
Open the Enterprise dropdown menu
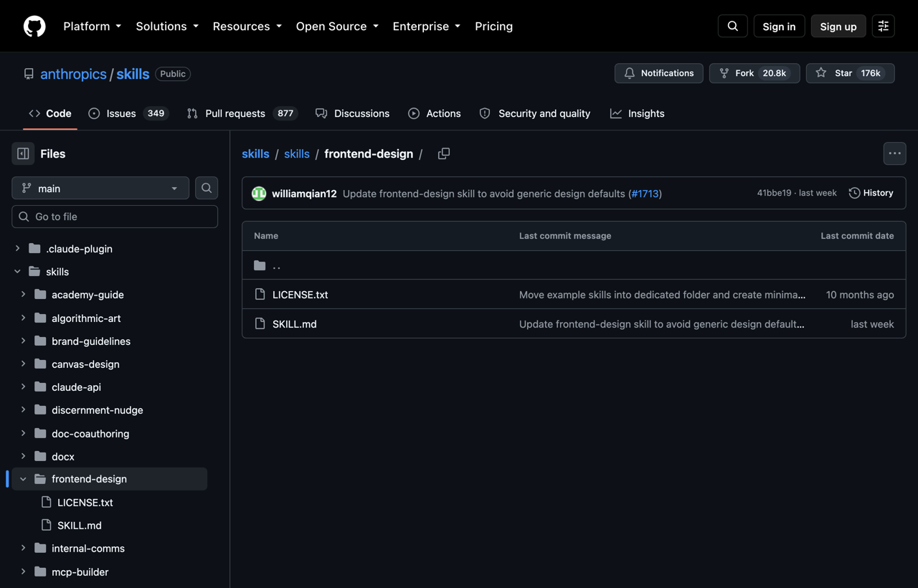(x=427, y=27)
